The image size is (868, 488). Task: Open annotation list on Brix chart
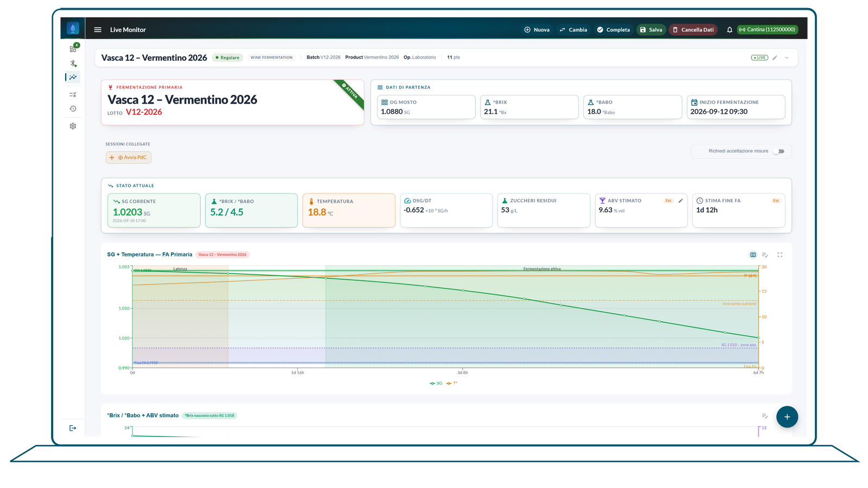point(765,416)
